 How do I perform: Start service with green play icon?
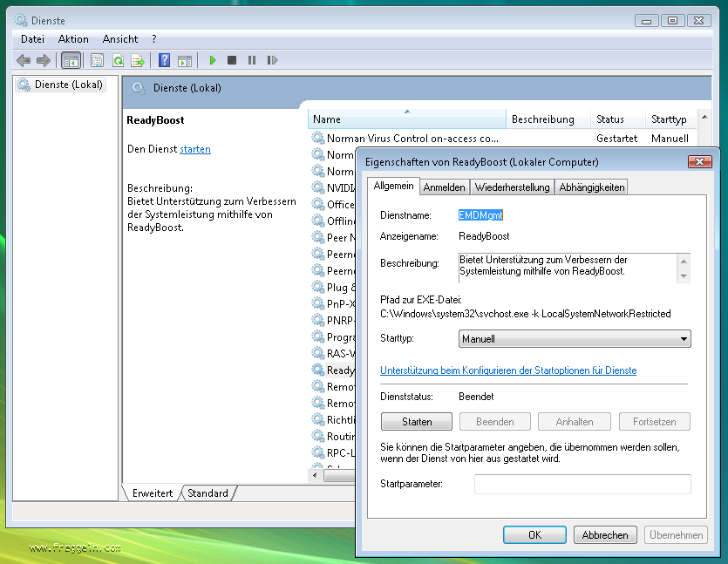click(x=212, y=60)
